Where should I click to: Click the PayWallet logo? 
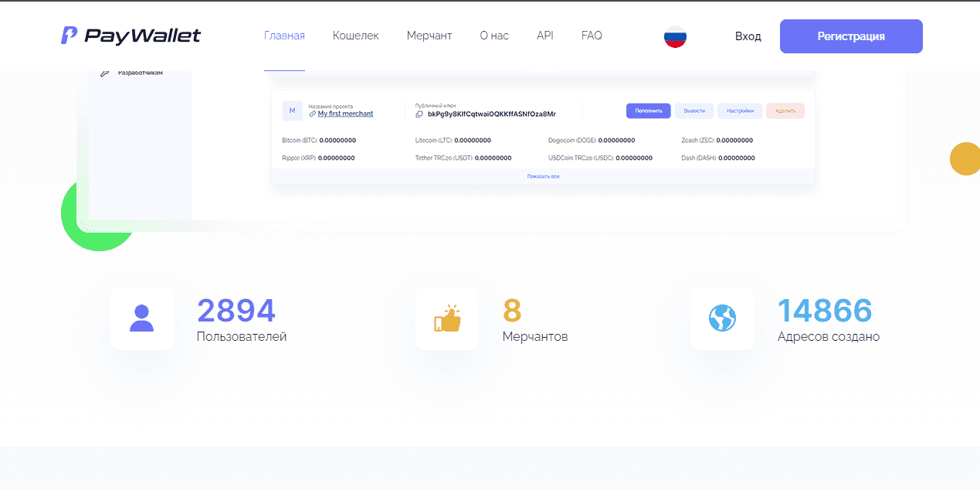[x=131, y=36]
